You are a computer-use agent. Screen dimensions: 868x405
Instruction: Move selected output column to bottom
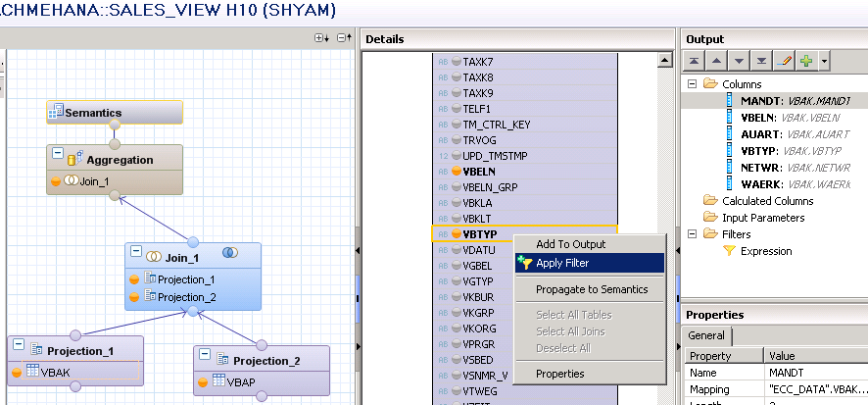tap(761, 61)
